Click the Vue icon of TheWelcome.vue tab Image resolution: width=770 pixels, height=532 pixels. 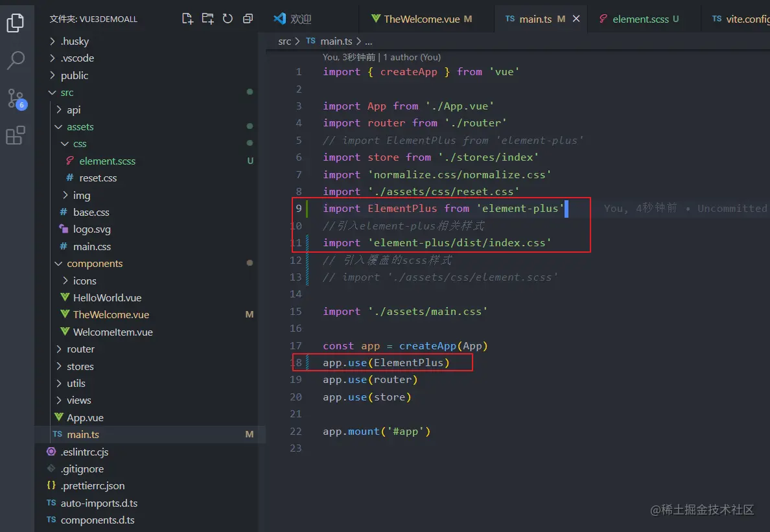[376, 19]
